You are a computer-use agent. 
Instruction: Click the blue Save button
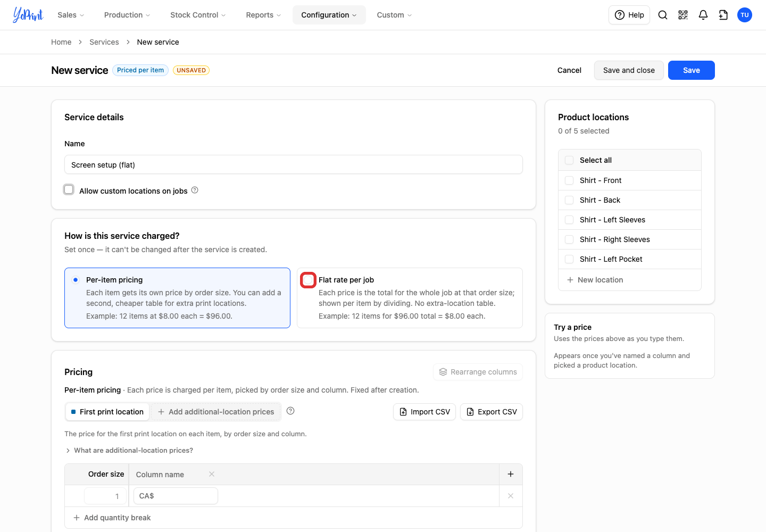(x=692, y=70)
